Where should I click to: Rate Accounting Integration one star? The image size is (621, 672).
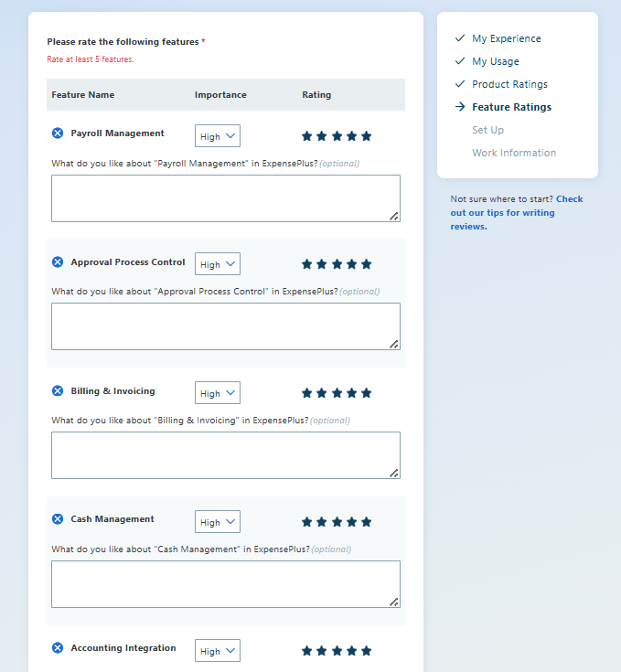tap(307, 651)
